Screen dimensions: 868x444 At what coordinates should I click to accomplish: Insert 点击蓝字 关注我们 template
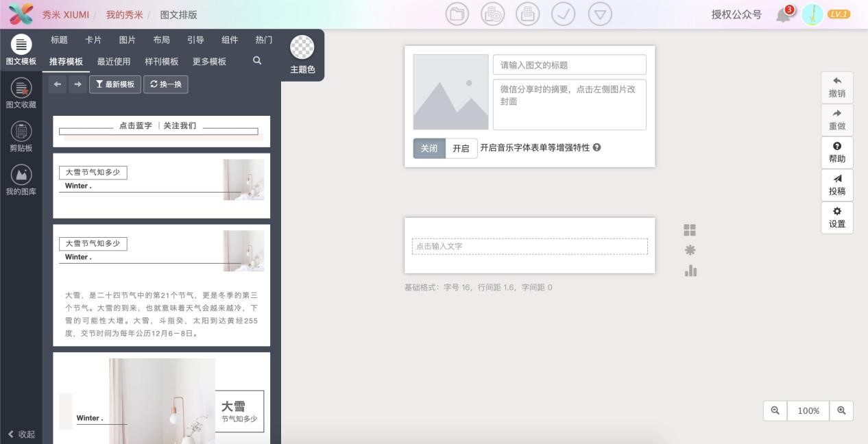point(162,131)
